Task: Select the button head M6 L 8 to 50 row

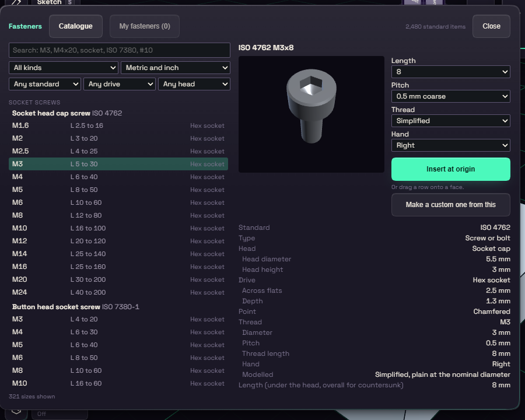Action: pyautogui.click(x=118, y=358)
